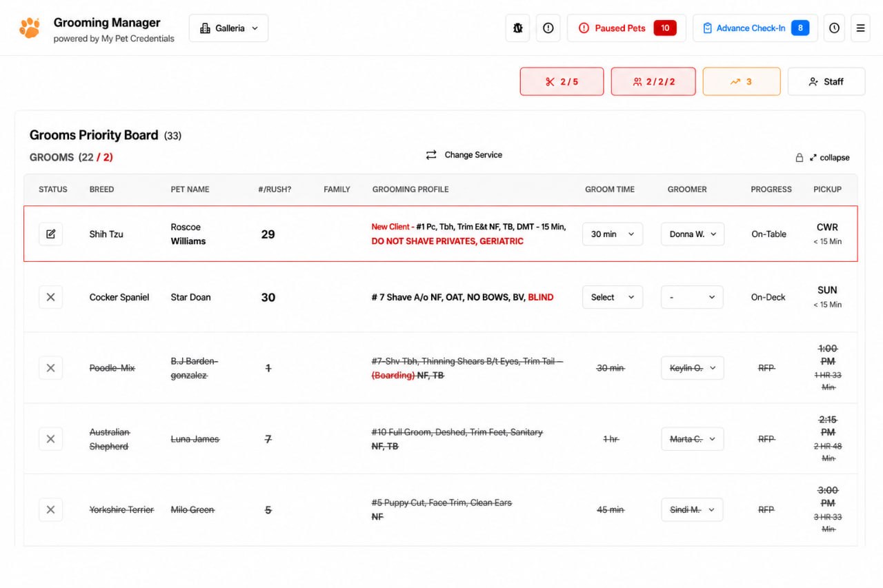Viewport: 883px width, 588px height.
Task: Click the trending 3 orange button
Action: click(x=742, y=81)
